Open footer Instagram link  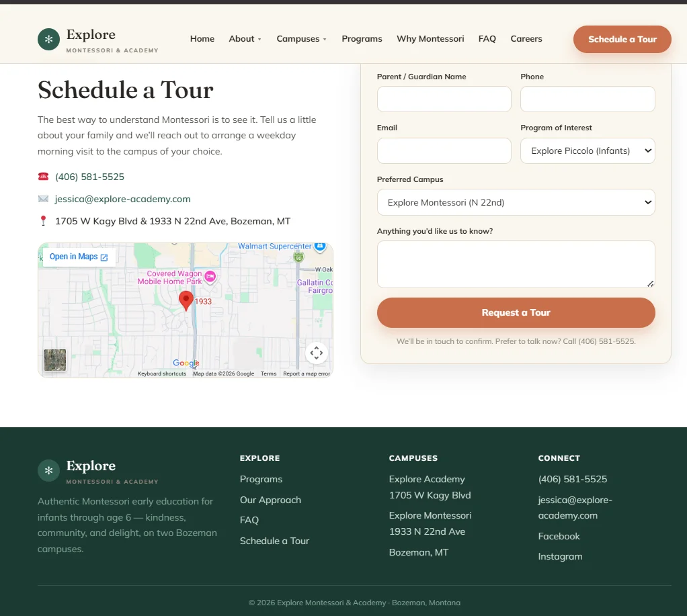560,556
